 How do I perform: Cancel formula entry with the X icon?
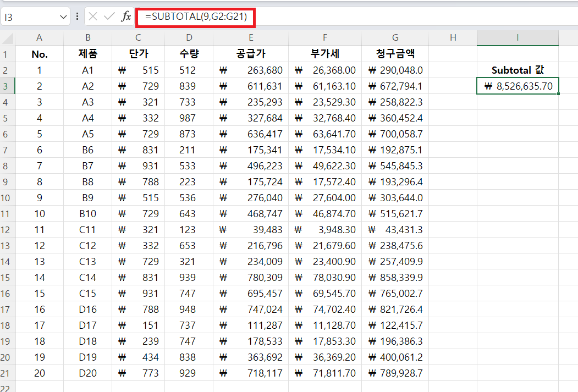click(x=93, y=16)
